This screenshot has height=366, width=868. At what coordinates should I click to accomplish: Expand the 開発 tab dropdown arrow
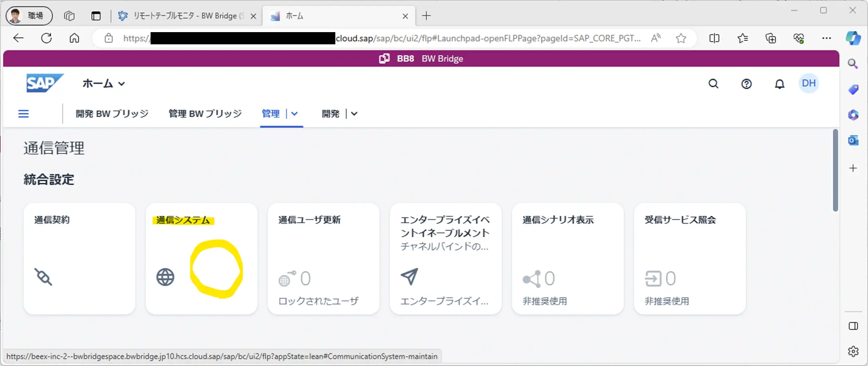point(354,114)
